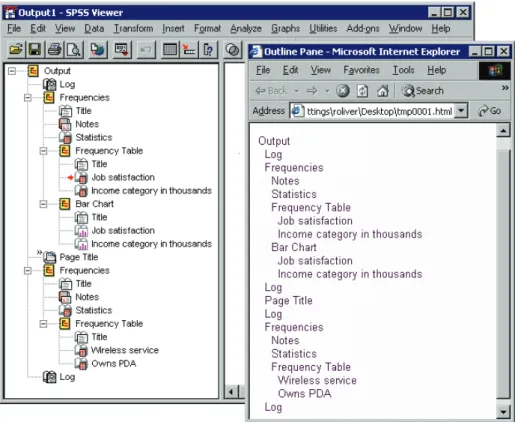Click the Address input field in Internet Explorer

(x=379, y=111)
